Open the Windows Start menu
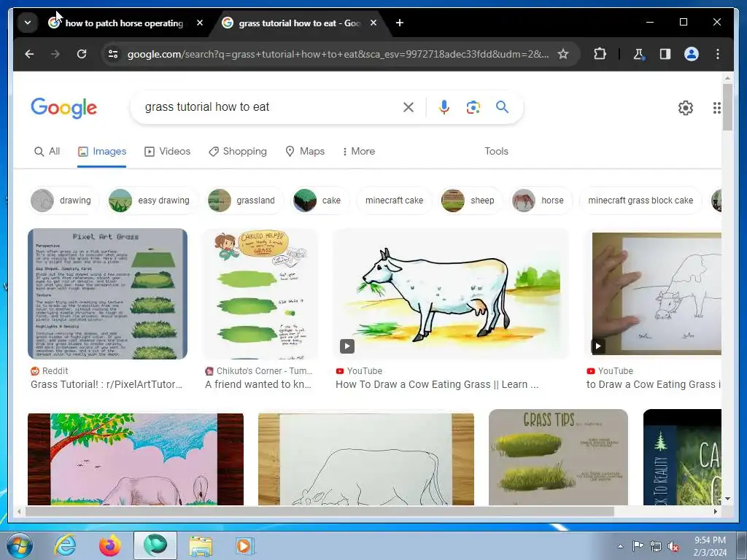The image size is (747, 560). (20, 545)
